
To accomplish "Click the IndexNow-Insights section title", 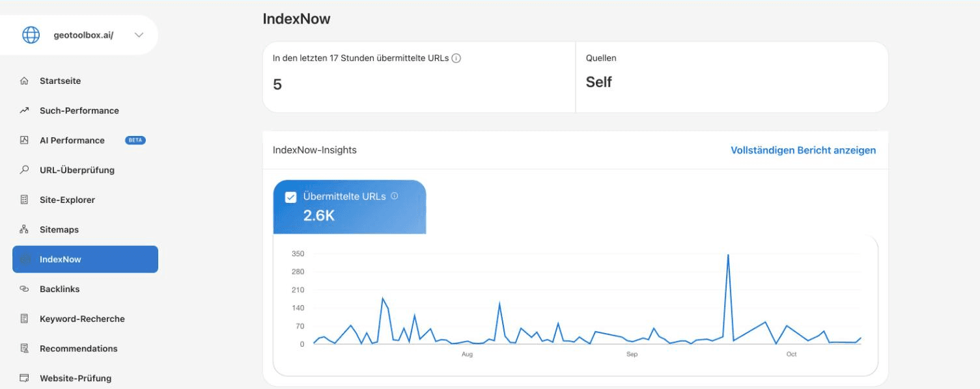I will click(315, 150).
